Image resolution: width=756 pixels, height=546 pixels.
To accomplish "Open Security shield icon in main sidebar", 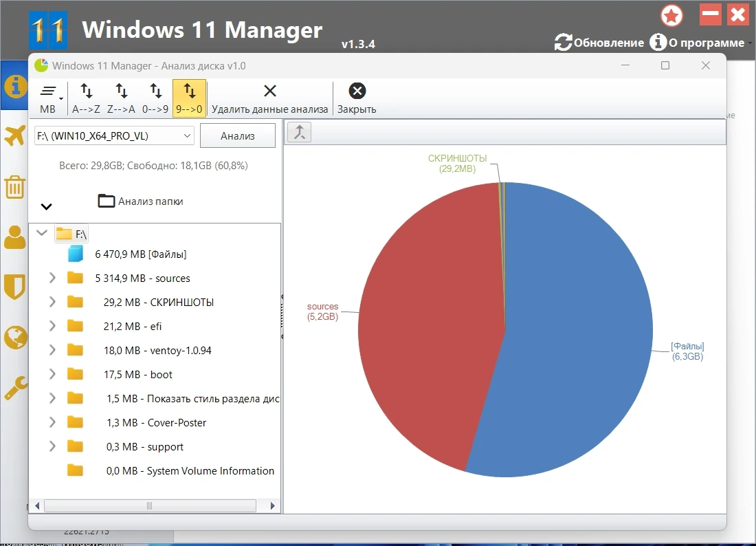I will 14,287.
